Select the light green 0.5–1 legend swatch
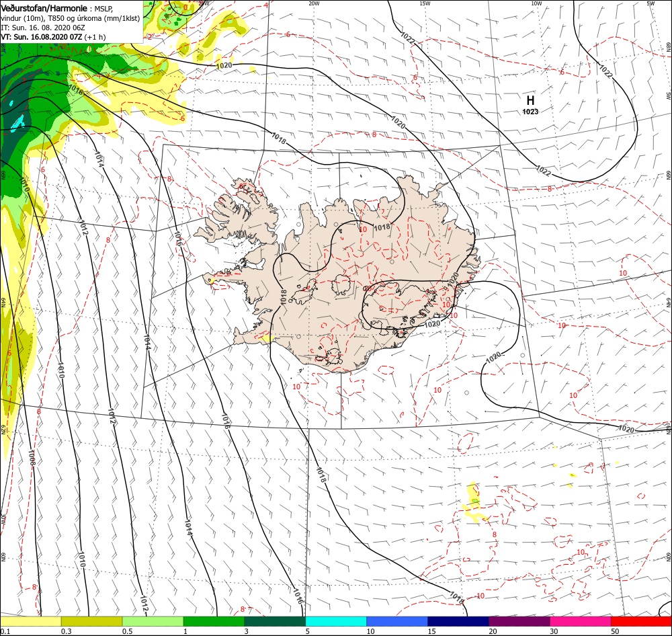Viewport: 672px width, 636px height. (x=153, y=621)
